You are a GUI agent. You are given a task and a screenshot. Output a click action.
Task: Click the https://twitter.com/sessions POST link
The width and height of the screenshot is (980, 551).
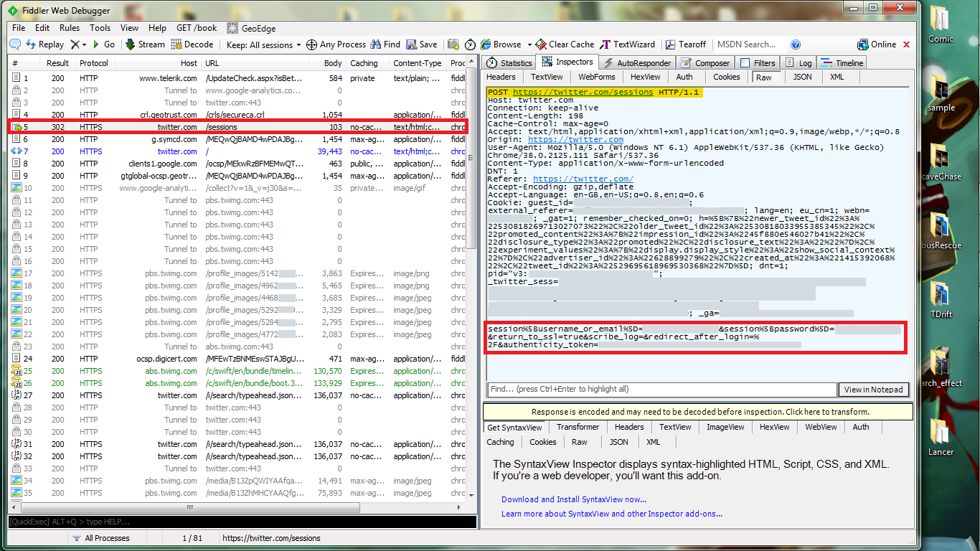tap(583, 93)
